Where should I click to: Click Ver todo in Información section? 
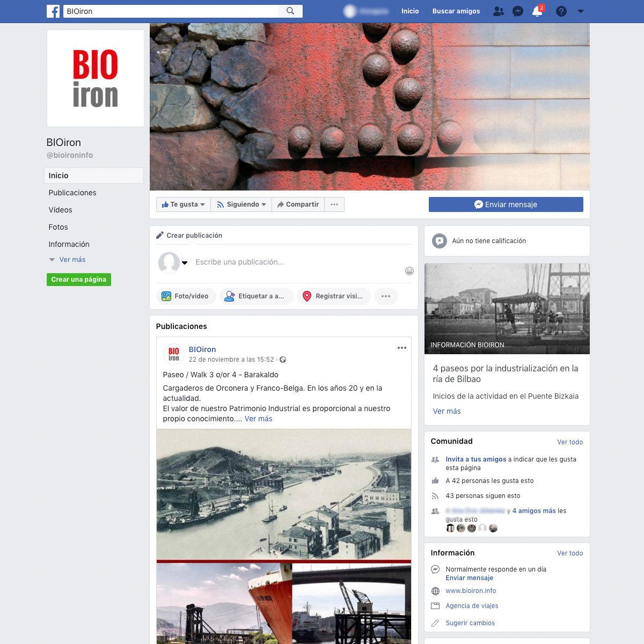(570, 553)
